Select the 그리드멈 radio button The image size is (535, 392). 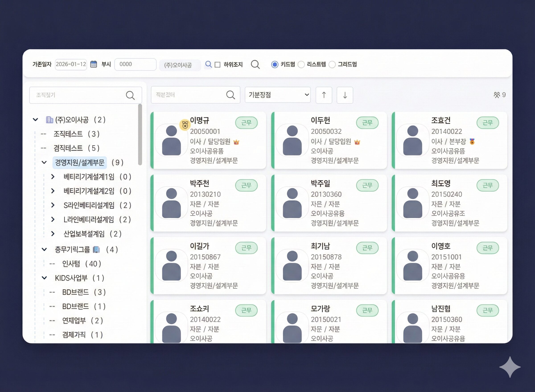tap(332, 64)
